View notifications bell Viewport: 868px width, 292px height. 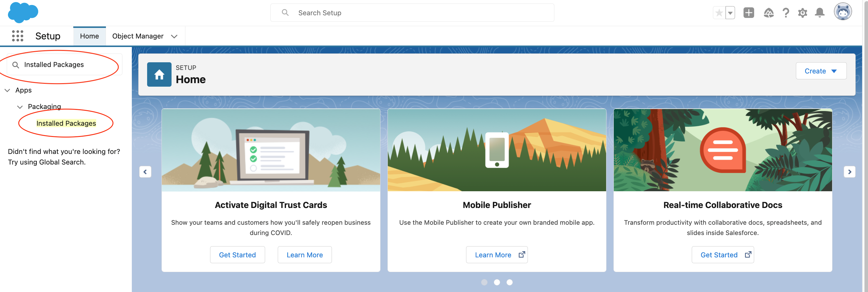coord(819,13)
